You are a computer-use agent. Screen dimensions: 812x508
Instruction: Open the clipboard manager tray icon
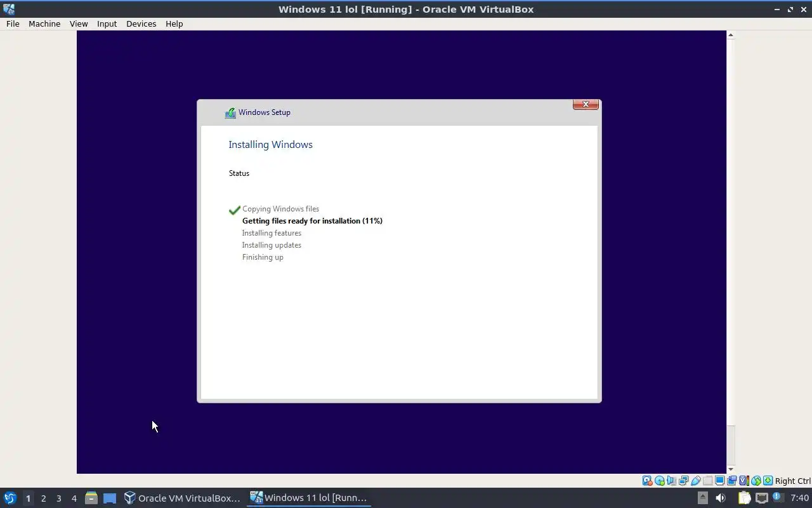[744, 498]
